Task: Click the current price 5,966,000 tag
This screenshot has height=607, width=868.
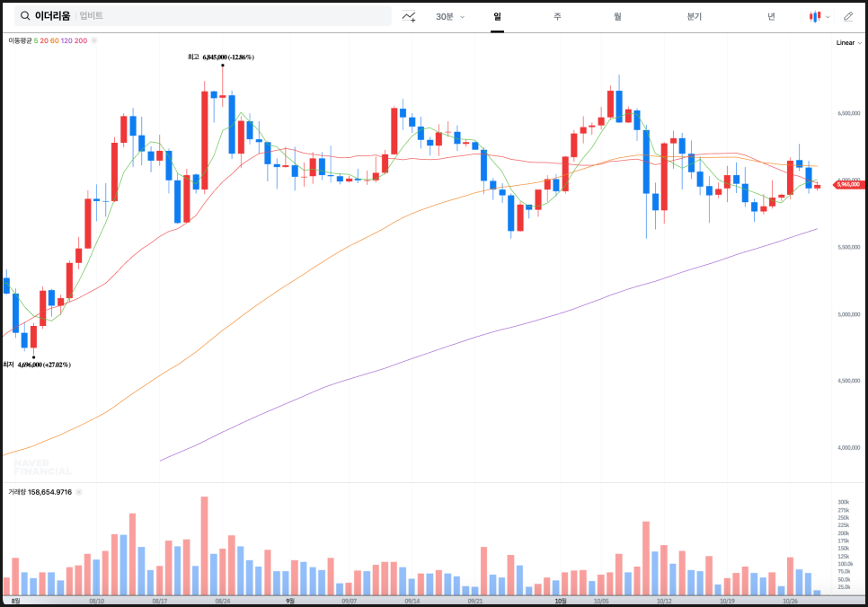Action: 848,185
